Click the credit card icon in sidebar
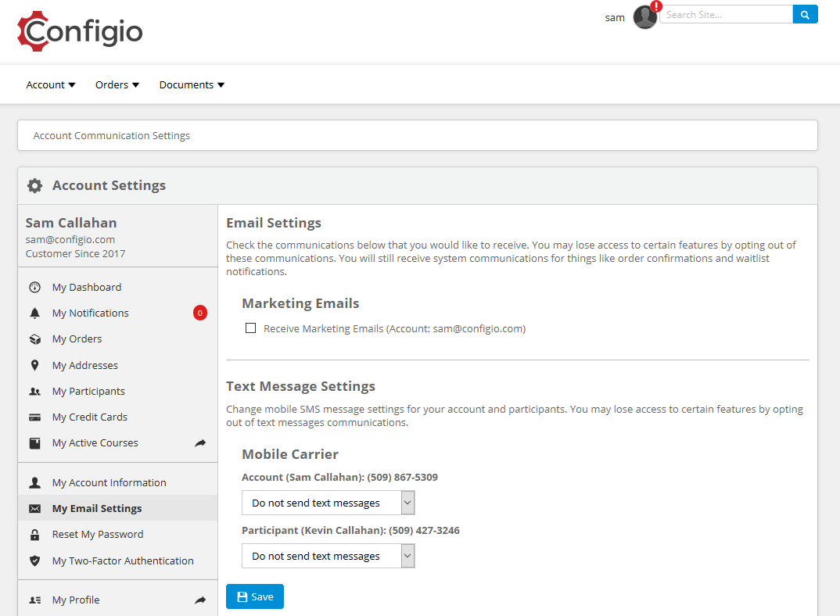Image resolution: width=840 pixels, height=616 pixels. 34,417
